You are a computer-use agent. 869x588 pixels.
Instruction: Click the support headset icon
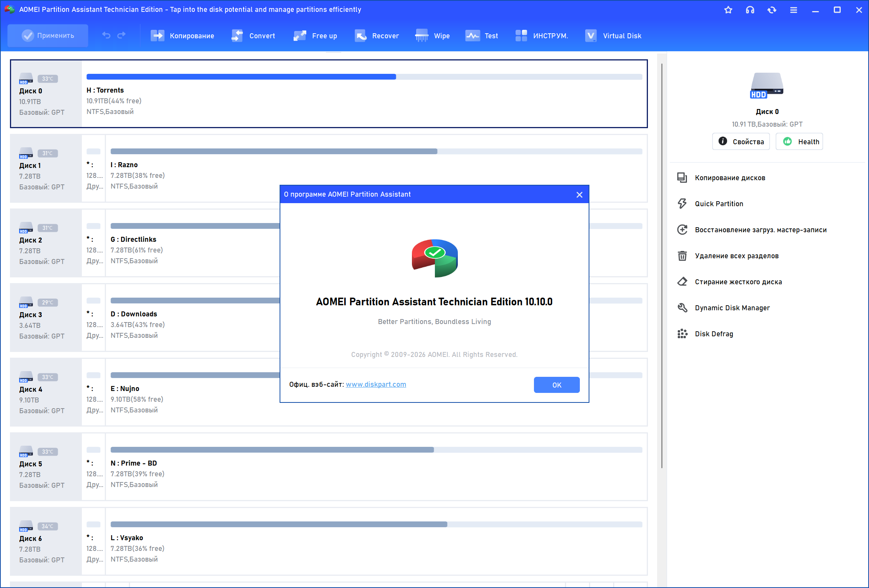750,10
